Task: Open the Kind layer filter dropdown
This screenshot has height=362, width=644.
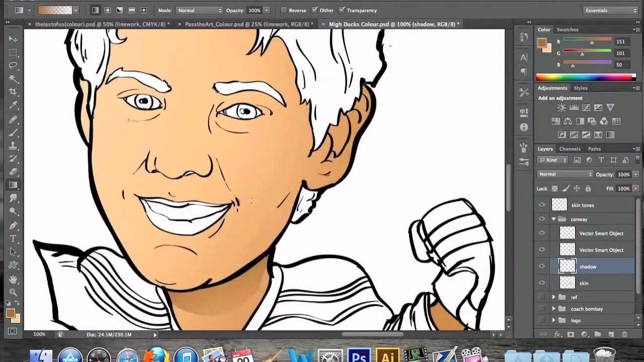Action: (x=552, y=159)
